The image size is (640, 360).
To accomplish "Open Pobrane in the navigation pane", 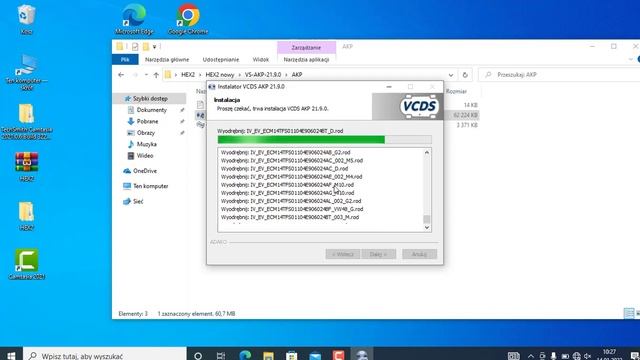I will (147, 121).
